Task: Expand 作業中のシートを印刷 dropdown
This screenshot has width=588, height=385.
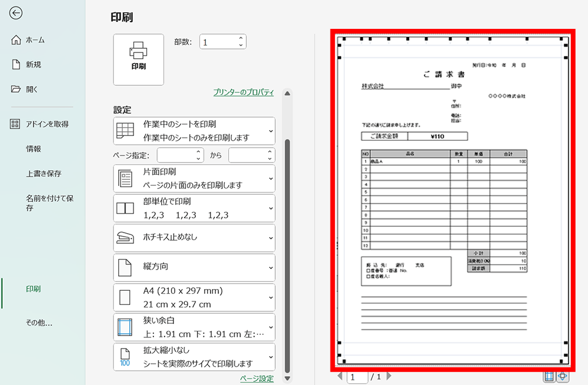Action: (x=194, y=131)
